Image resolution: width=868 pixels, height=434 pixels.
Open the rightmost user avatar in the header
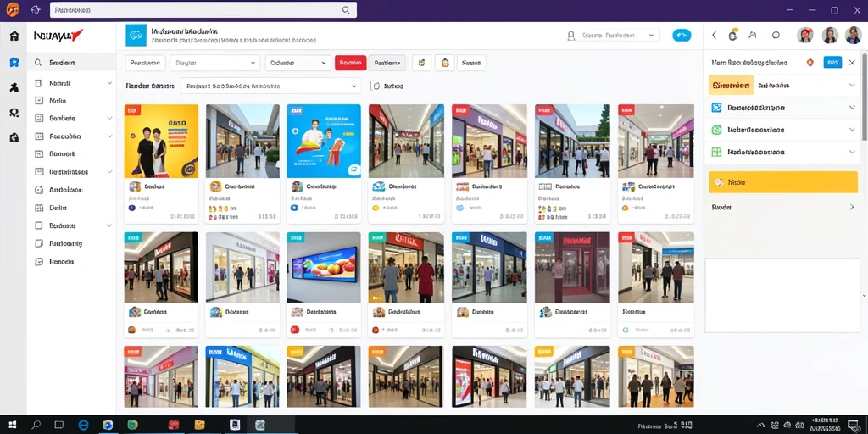(x=853, y=36)
